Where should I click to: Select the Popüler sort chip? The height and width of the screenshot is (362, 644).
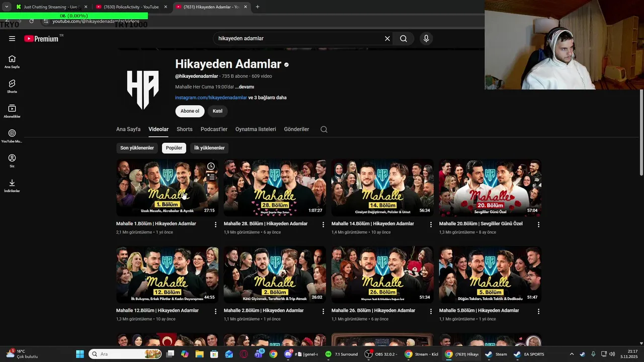pyautogui.click(x=174, y=148)
